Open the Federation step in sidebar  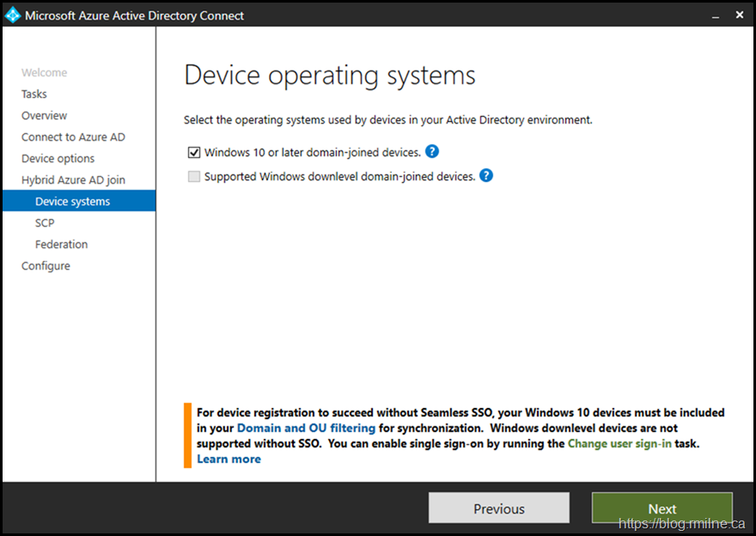click(61, 245)
